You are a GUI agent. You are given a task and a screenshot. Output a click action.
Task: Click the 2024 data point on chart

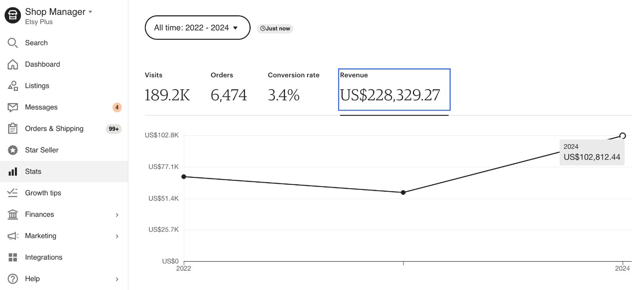(623, 136)
